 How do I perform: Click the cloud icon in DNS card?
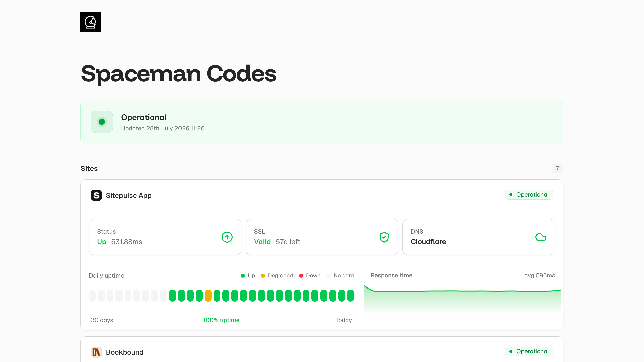[x=541, y=237]
